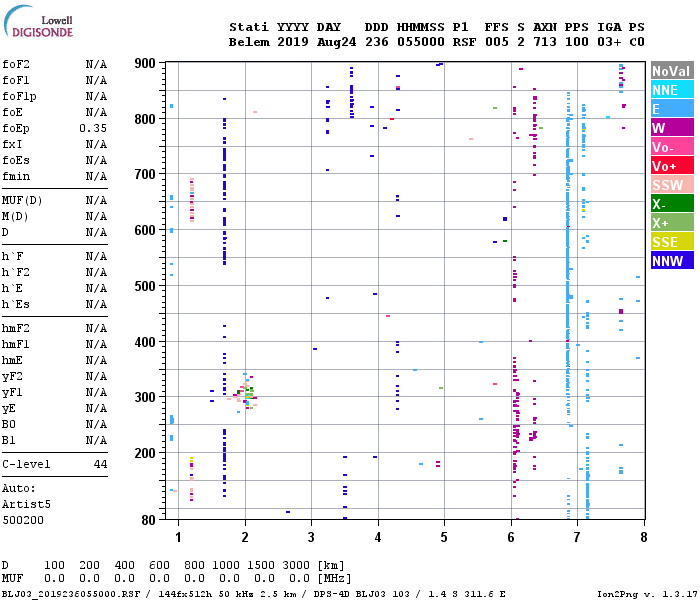
Task: Click the 3000 km distance column header
Action: point(296,565)
